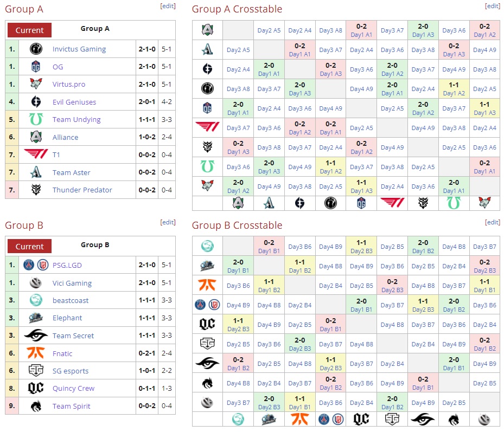Select Virtus.pro logo in Group A standings table

pos(36,84)
